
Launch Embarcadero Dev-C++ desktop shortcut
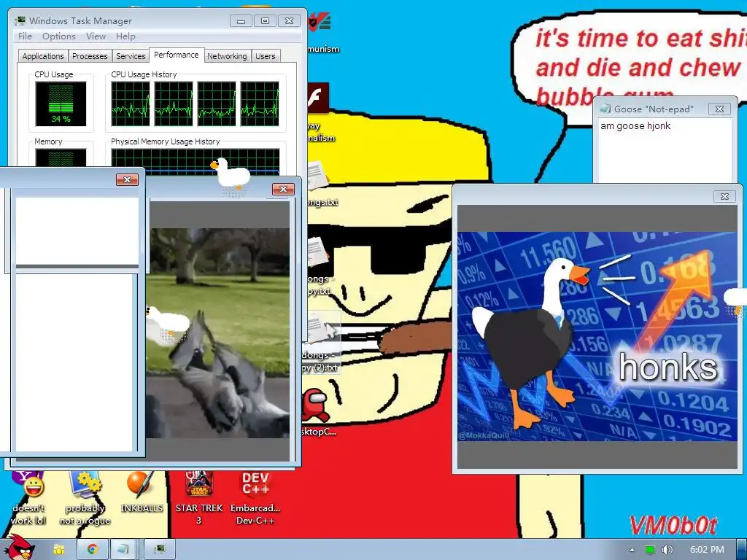(x=255, y=498)
